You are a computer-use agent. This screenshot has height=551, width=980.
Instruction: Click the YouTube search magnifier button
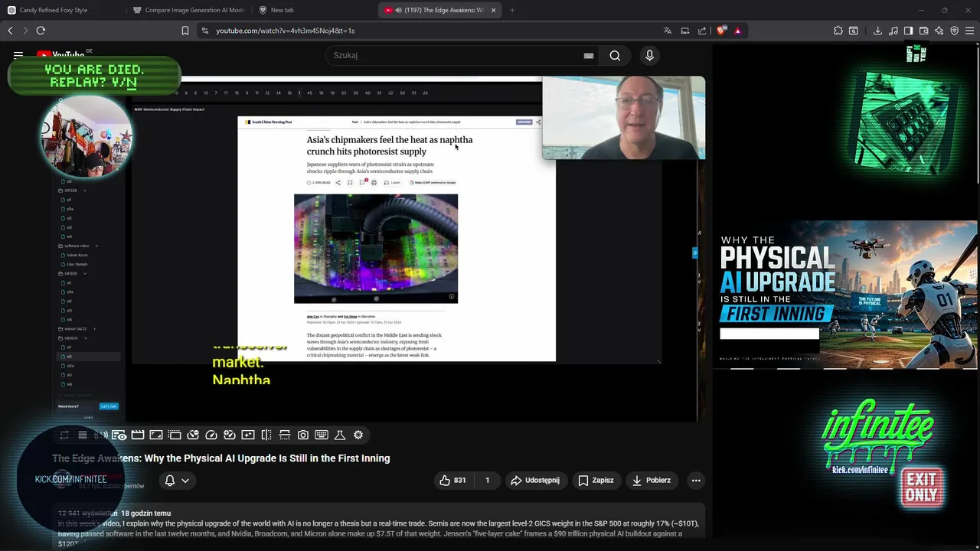tap(615, 55)
